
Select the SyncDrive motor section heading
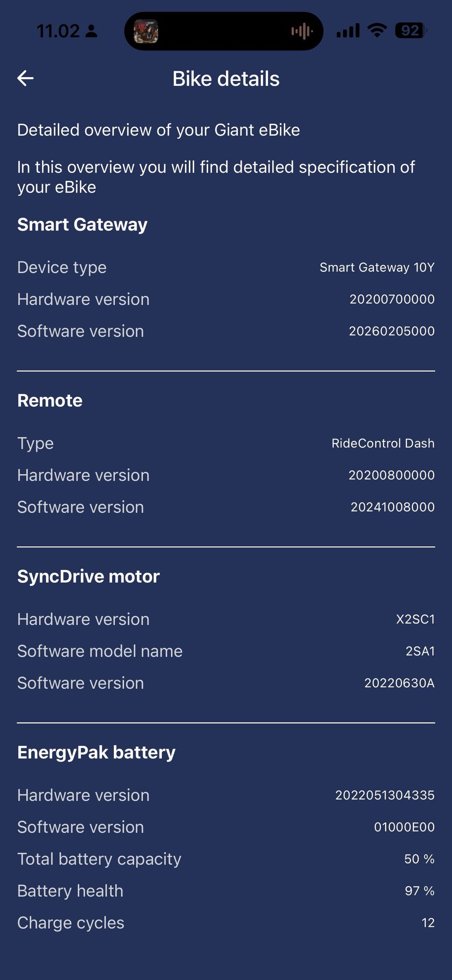coord(89,576)
